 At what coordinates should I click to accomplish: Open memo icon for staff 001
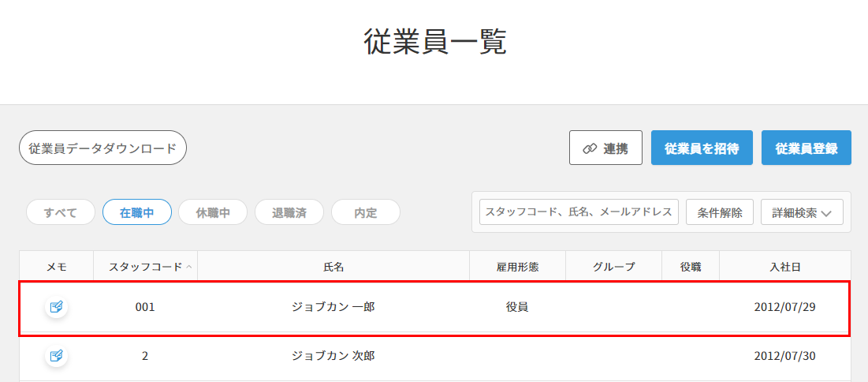(x=56, y=306)
